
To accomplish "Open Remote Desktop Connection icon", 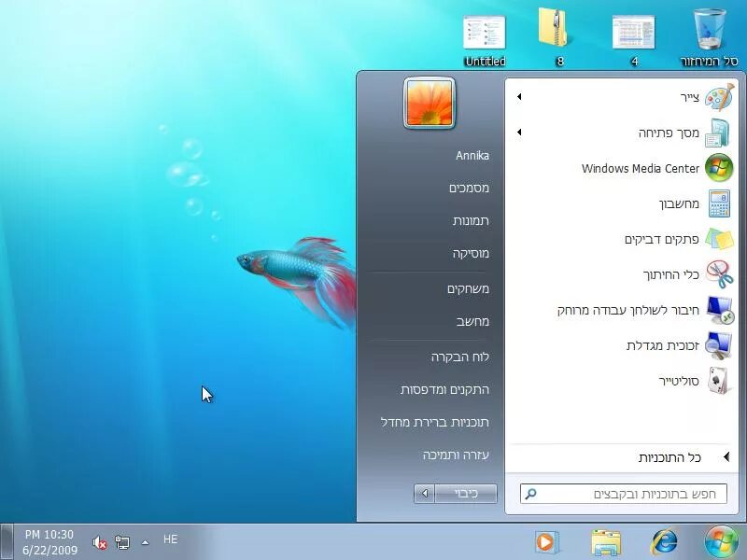I will 719,310.
